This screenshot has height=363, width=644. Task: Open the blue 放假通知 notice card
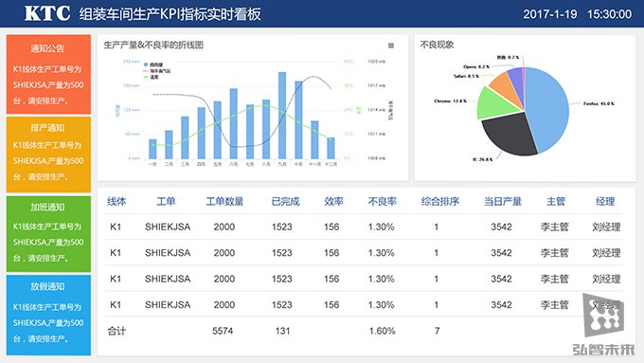48,315
